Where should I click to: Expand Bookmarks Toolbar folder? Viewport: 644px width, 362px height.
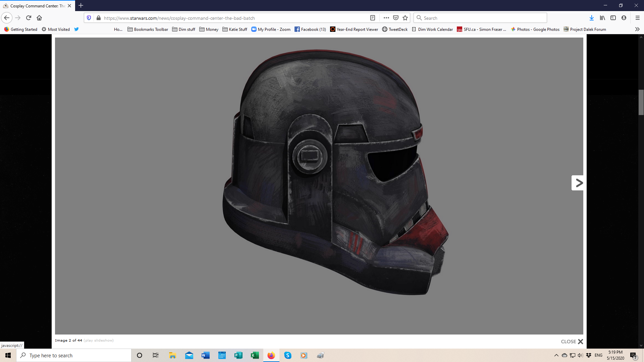pyautogui.click(x=148, y=29)
